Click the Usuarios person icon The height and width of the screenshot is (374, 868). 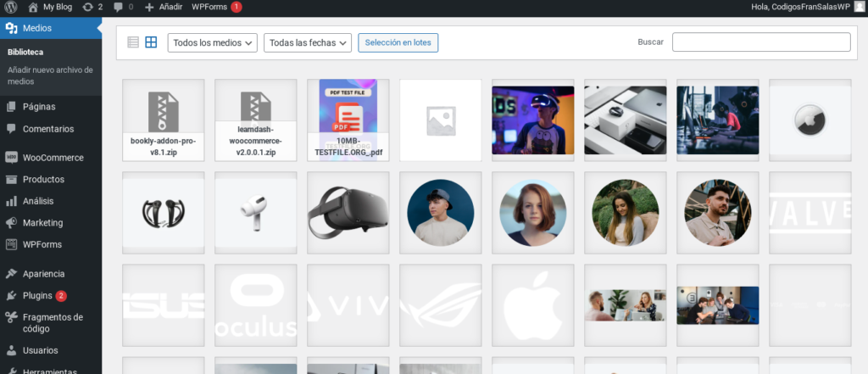[11, 350]
